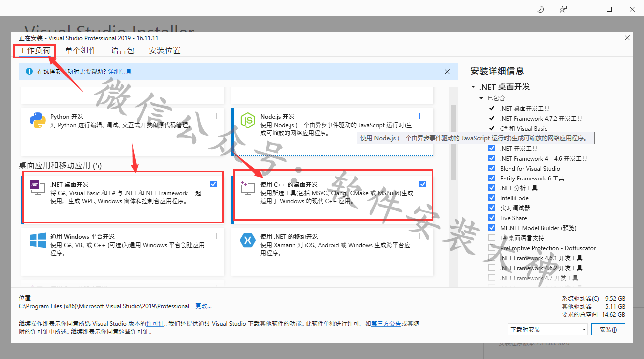Check .NET Framework 4.6.2 开发工具
644x359 pixels.
[492, 268]
